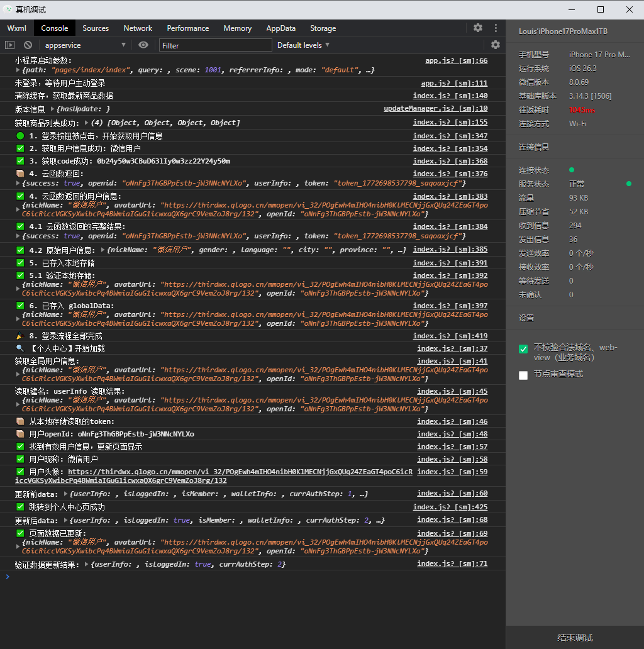Screen dimensions: 644x649
Task: Click the console Filter input field
Action: tap(215, 45)
